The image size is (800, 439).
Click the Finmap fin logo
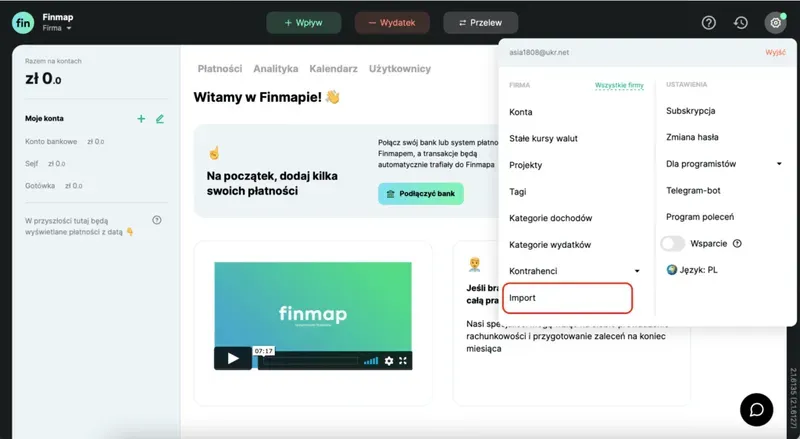23,23
